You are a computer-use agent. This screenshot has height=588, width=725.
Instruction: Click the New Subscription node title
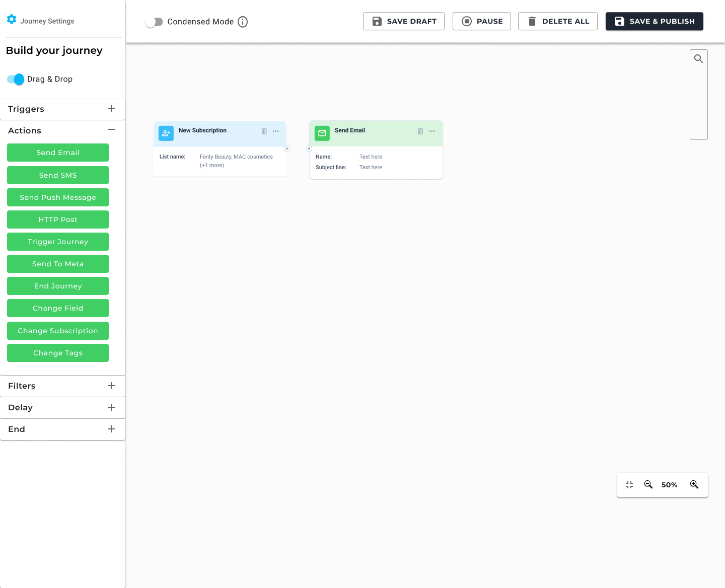point(202,130)
